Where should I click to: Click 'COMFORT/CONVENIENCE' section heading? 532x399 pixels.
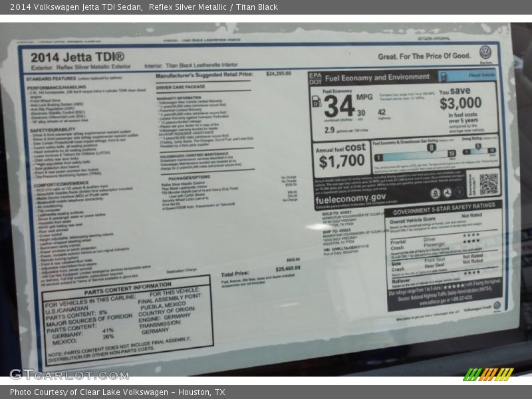[61, 185]
